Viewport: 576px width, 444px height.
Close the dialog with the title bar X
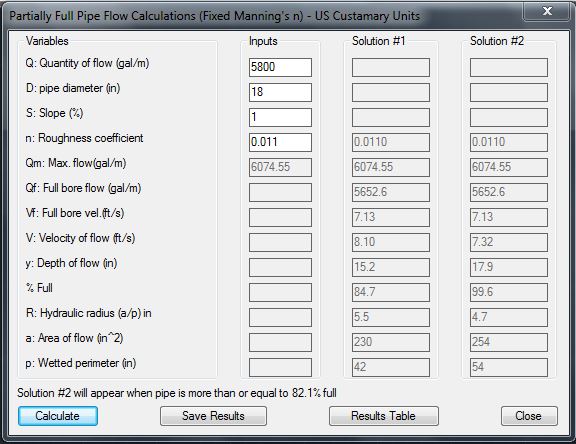click(547, 11)
